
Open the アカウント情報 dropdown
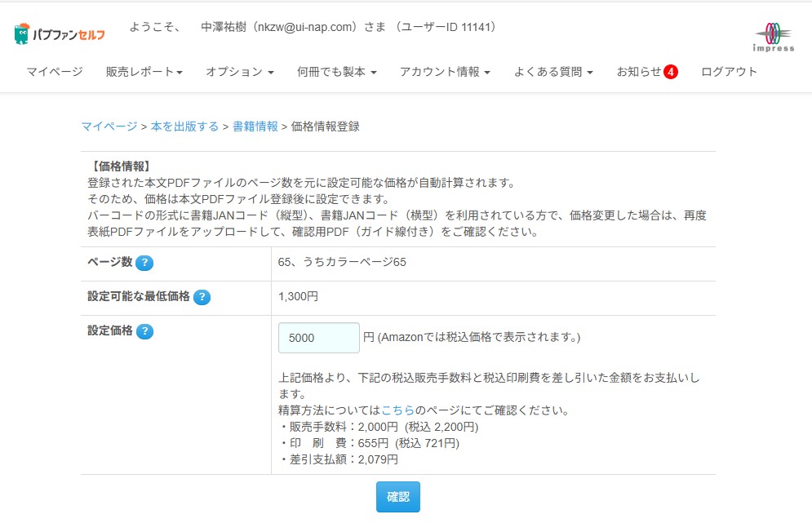pyautogui.click(x=445, y=72)
